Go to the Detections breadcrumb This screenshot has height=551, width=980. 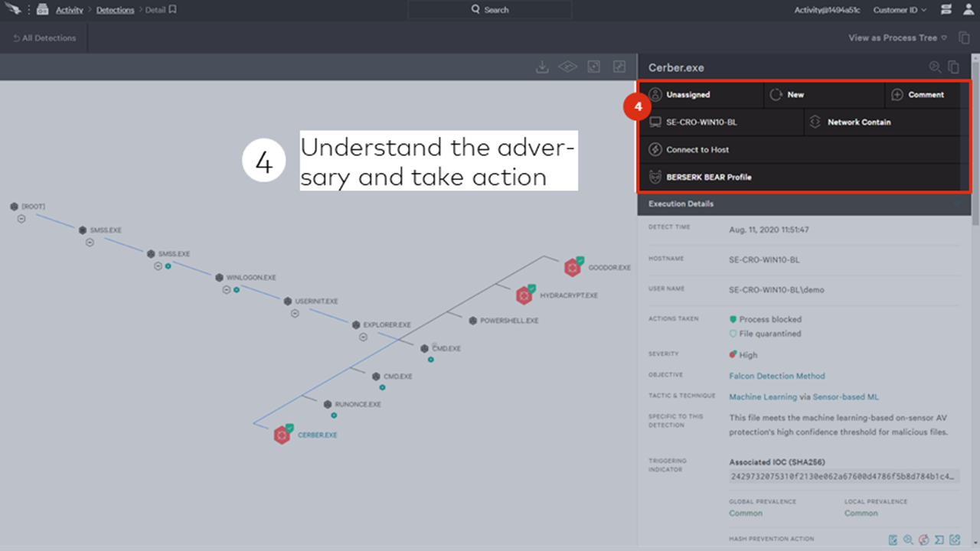115,10
